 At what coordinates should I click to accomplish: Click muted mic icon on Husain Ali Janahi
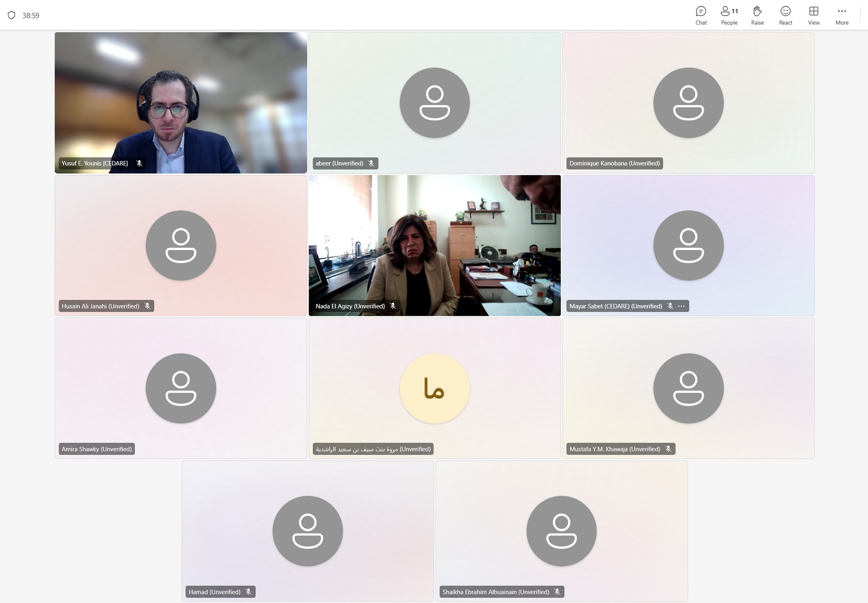click(147, 306)
